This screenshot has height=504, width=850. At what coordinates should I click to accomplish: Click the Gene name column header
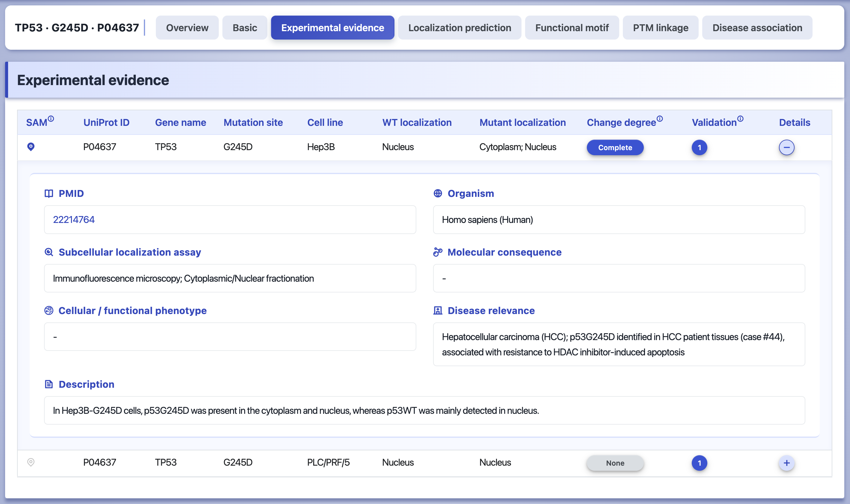click(180, 123)
